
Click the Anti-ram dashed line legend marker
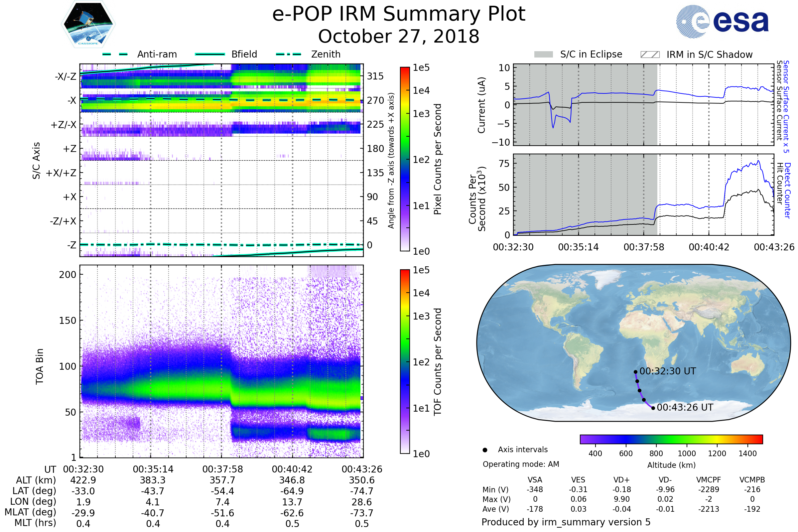click(115, 54)
